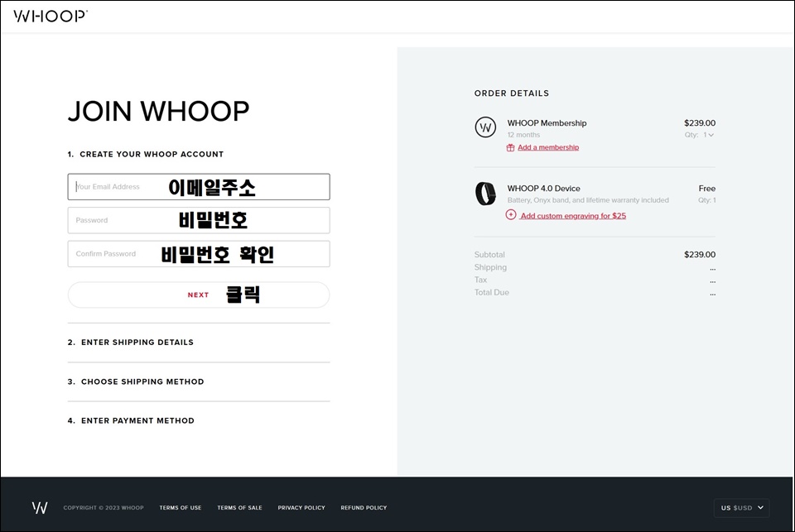This screenshot has height=532, width=795.
Task: Click the 12 months membership term text
Action: pos(523,135)
